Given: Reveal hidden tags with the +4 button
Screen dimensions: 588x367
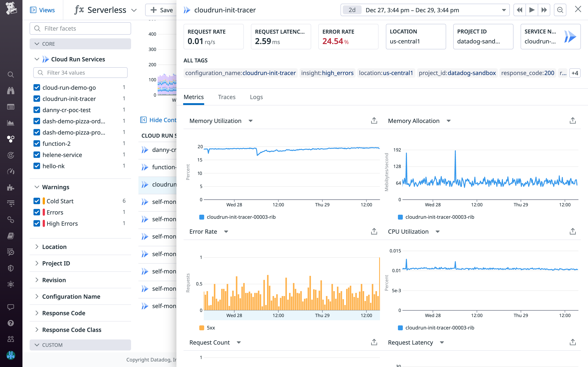Looking at the screenshot, I should click(x=575, y=73).
